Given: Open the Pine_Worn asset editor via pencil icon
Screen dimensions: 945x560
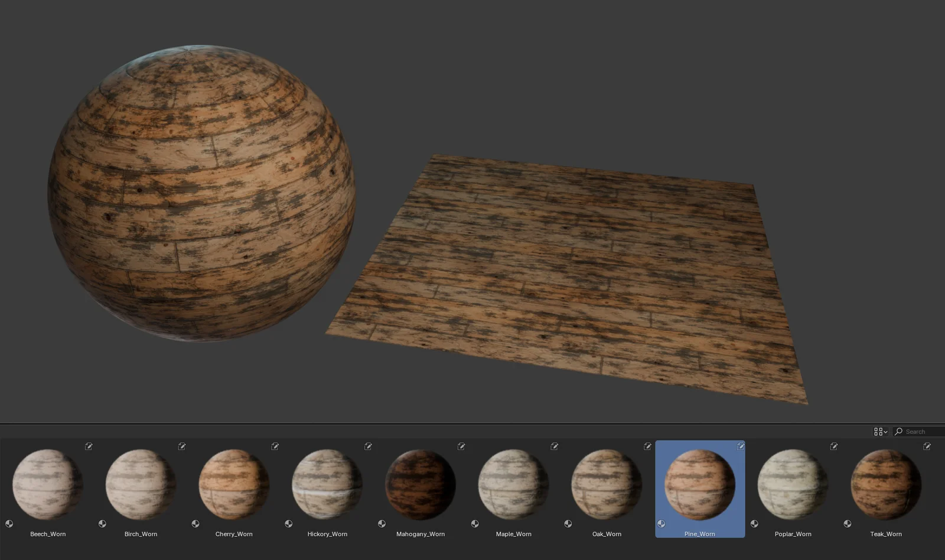Looking at the screenshot, I should pos(741,447).
